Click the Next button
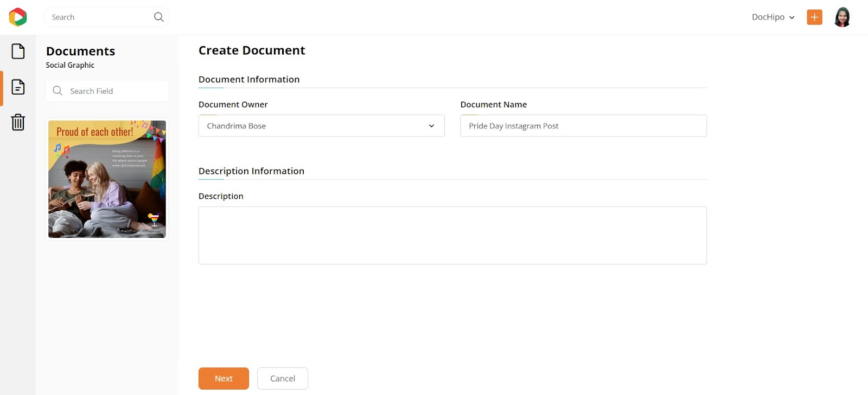Image resolution: width=868 pixels, height=395 pixels. 224,378
